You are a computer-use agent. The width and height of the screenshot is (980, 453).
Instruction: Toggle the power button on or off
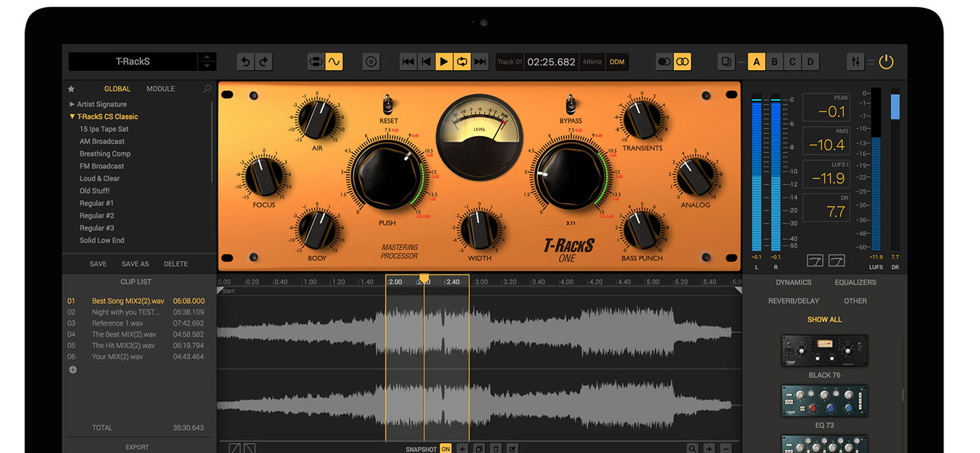coord(886,62)
